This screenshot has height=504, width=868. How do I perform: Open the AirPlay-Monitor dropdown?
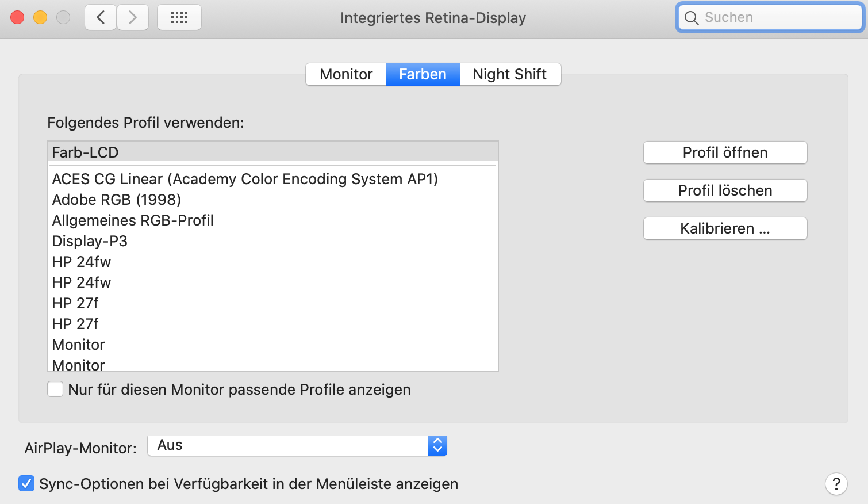pos(297,446)
